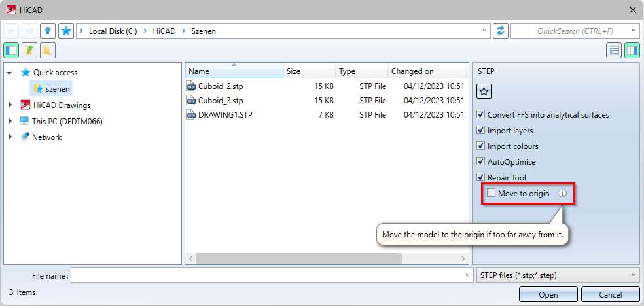Sort files by Size column
644x306 pixels.
[310, 71]
